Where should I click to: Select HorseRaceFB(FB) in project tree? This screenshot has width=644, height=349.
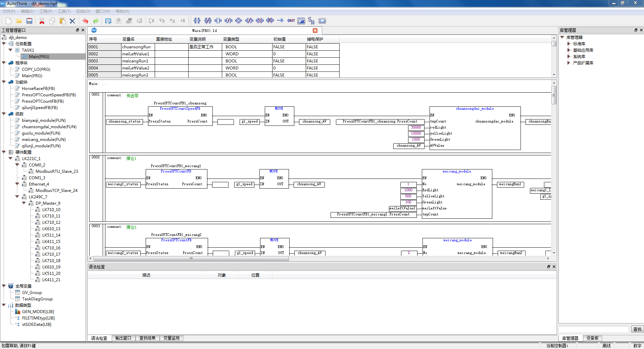(x=38, y=89)
